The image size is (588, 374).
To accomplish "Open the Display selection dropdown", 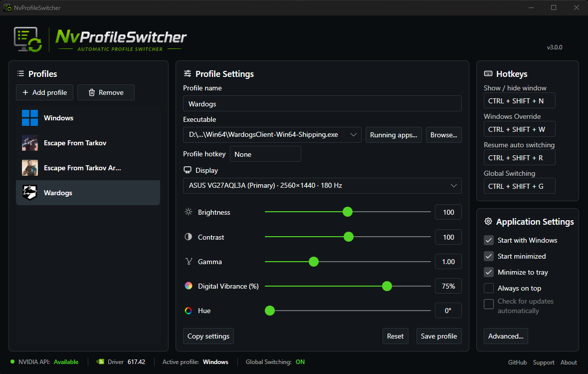I will click(322, 185).
